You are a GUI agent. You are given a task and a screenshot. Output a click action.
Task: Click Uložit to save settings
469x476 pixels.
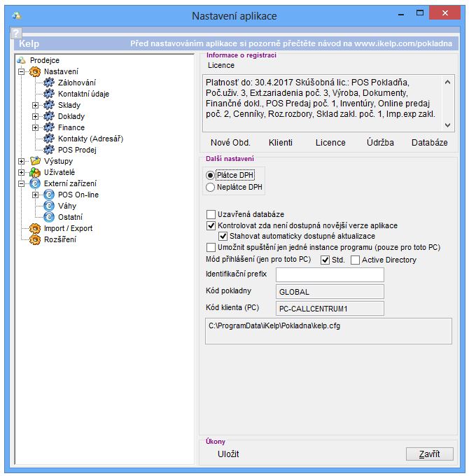(x=228, y=454)
